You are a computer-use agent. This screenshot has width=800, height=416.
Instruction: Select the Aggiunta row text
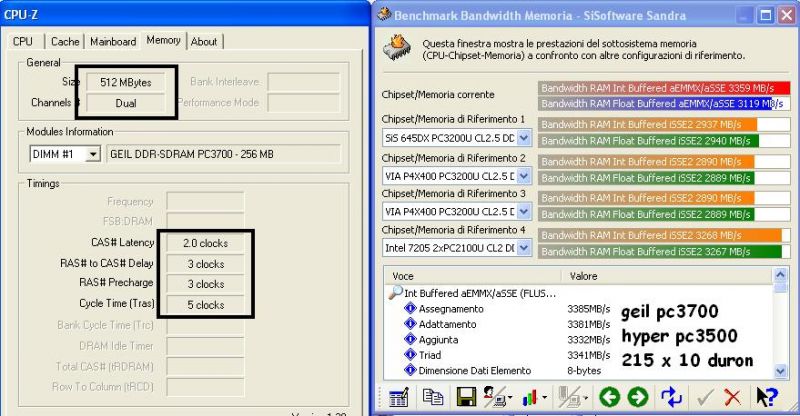coord(438,340)
